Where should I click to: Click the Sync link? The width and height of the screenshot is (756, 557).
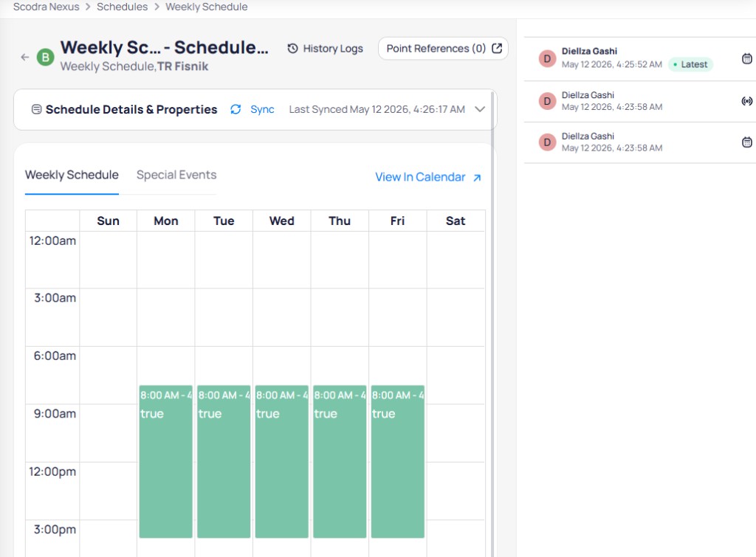click(x=262, y=109)
